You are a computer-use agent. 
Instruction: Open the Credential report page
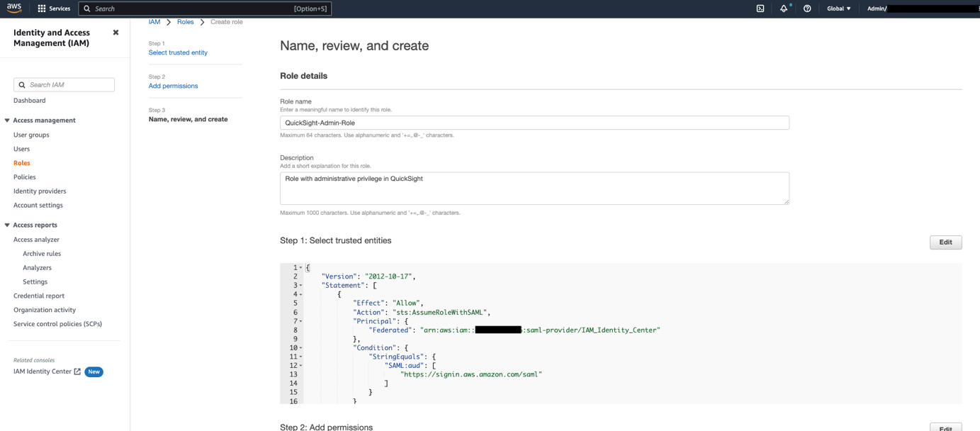coord(39,296)
